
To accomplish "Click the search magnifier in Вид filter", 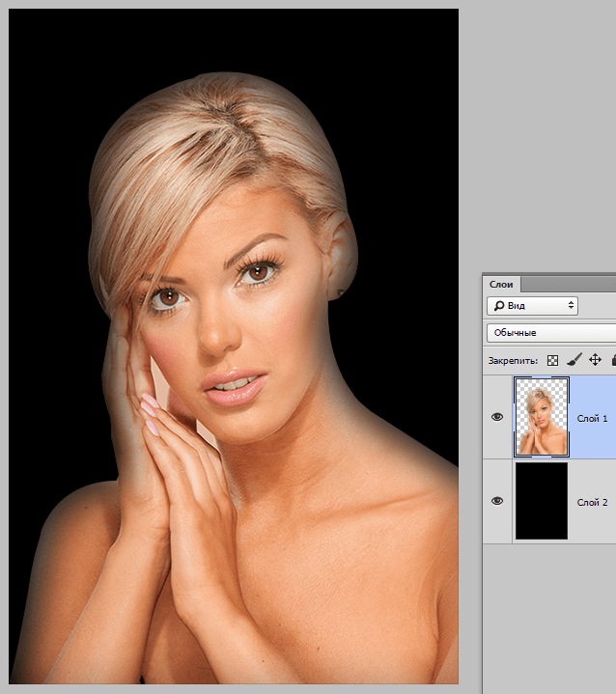I will click(x=499, y=306).
